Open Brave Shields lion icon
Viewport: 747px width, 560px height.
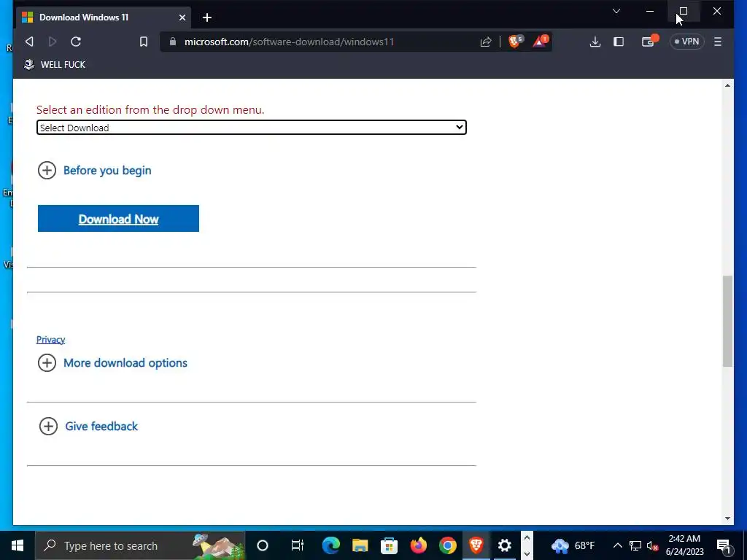point(515,42)
